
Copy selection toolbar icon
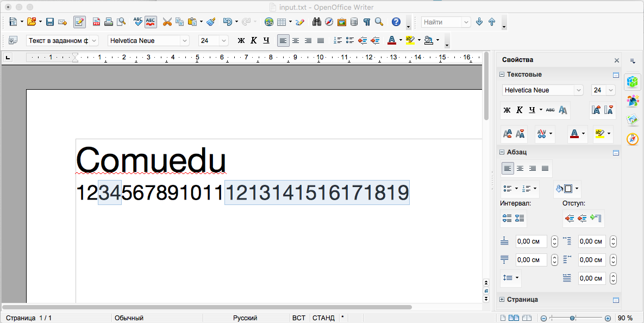179,22
